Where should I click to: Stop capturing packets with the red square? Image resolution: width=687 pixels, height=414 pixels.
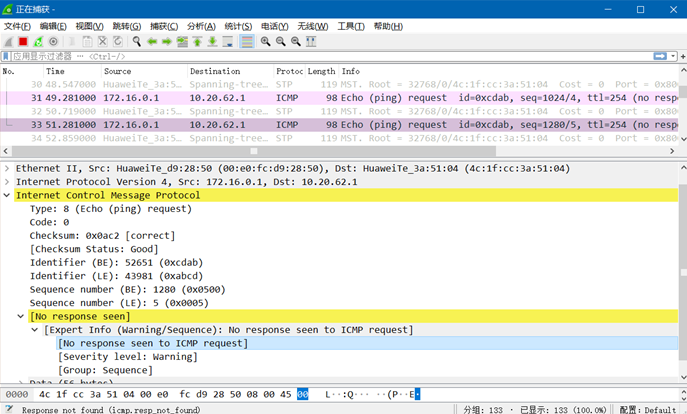click(x=23, y=42)
